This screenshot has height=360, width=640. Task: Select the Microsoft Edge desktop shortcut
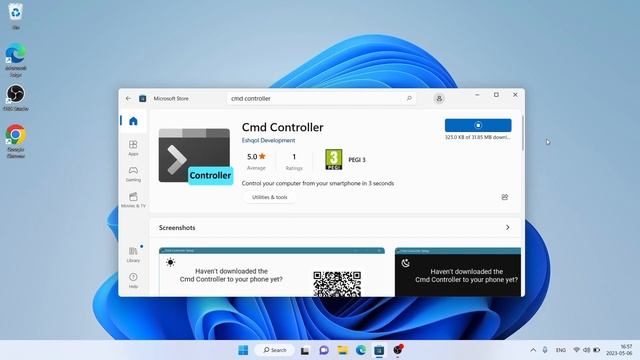tap(16, 60)
